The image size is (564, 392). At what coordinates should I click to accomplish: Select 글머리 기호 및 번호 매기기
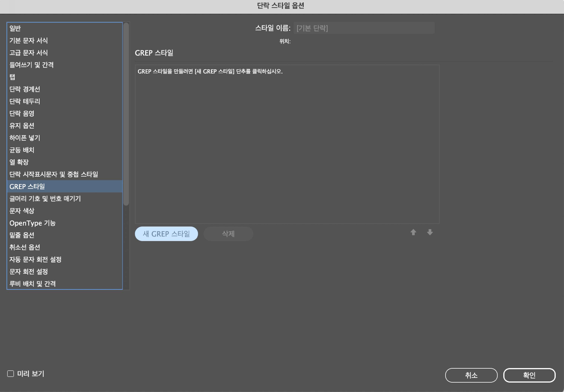(x=45, y=199)
